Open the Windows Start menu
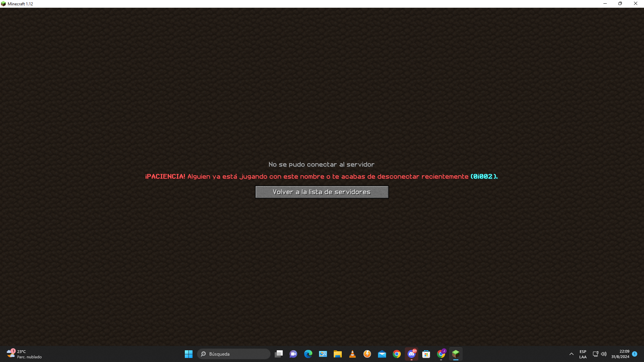The image size is (644, 362). coord(189,354)
